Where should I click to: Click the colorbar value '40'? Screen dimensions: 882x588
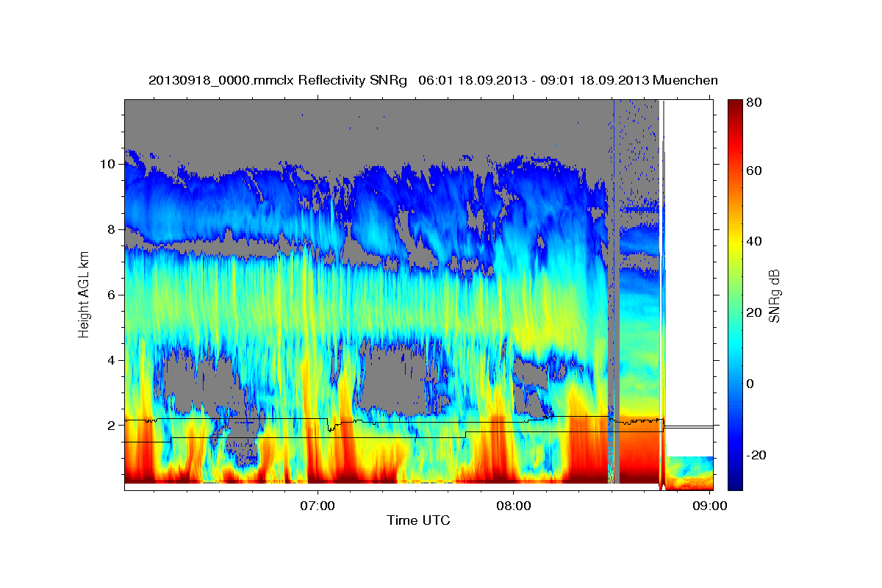tap(753, 241)
